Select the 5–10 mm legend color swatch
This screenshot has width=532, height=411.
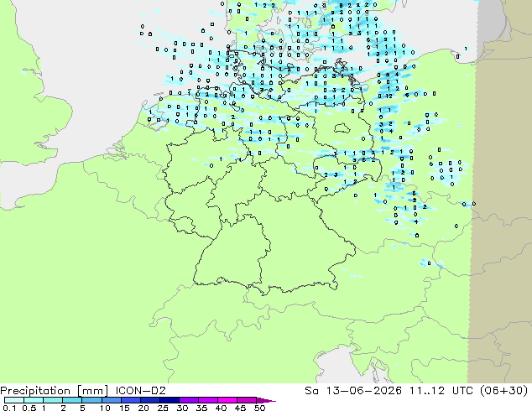[91, 400]
